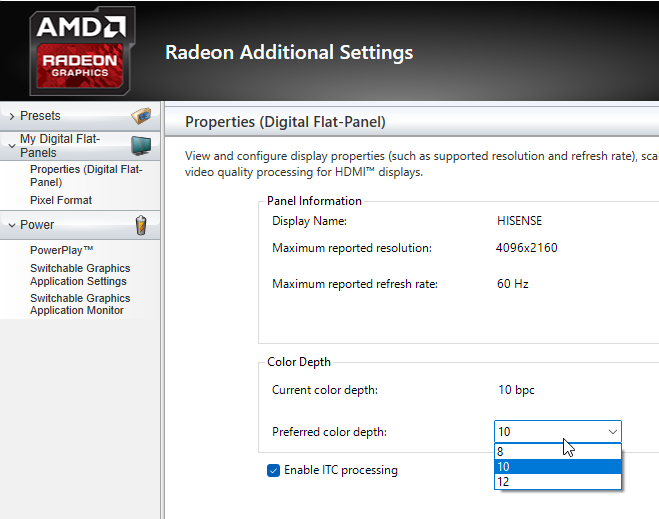This screenshot has width=659, height=519.
Task: Click the Power header label
Action: (x=37, y=225)
